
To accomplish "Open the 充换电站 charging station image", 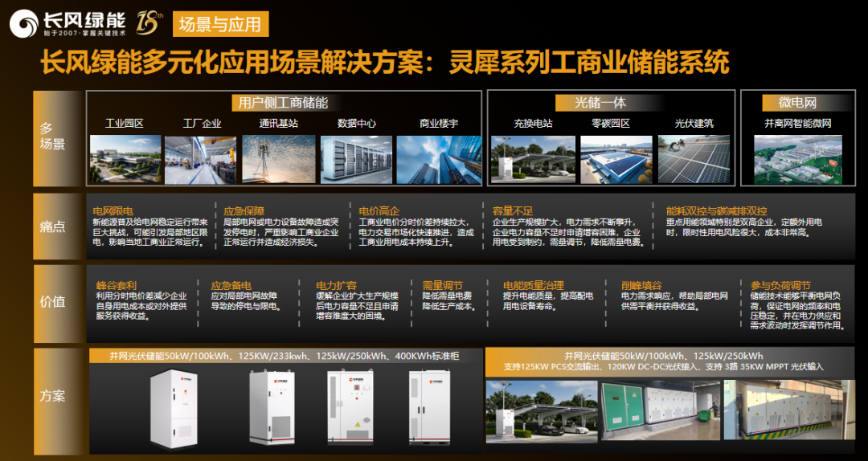I will click(533, 159).
